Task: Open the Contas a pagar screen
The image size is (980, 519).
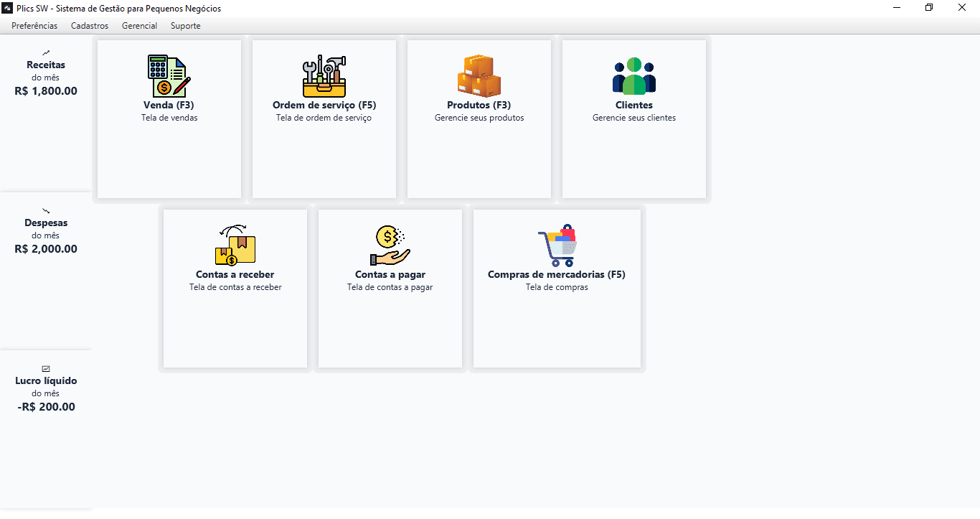Action: [x=390, y=287]
